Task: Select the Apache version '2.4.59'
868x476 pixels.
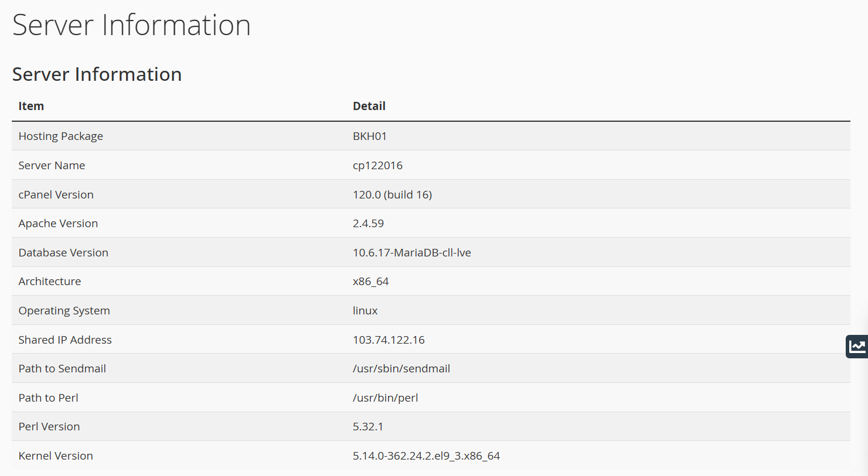Action: pyautogui.click(x=368, y=223)
